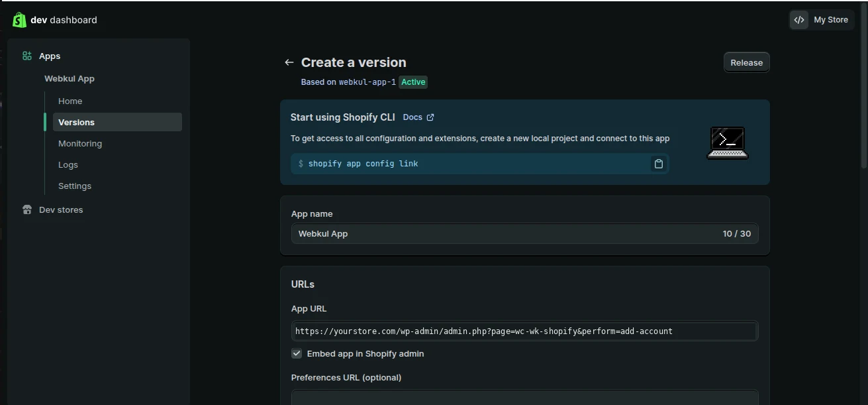
Task: Click the Dev stores storefront icon
Action: click(x=27, y=210)
